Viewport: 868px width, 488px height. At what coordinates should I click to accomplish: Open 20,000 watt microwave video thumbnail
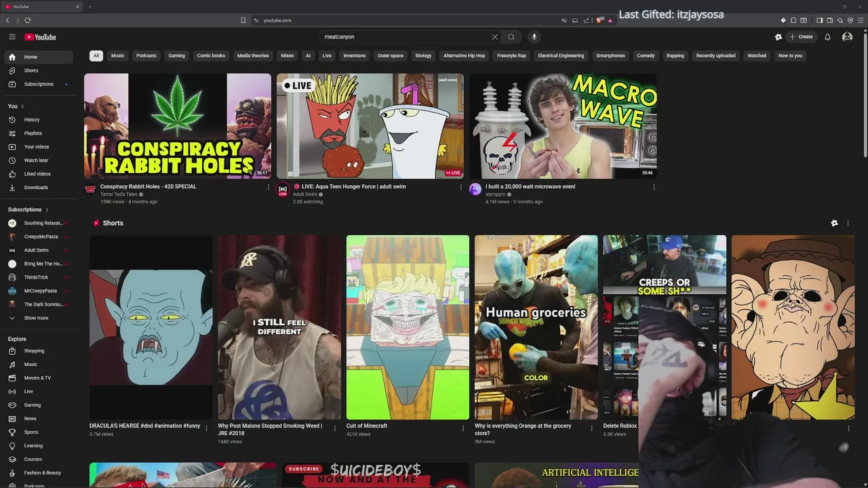(563, 126)
